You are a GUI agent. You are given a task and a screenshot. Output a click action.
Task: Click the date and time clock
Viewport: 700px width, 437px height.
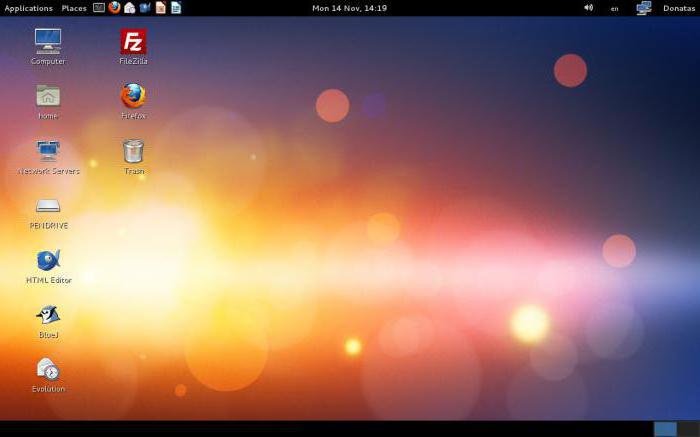click(349, 8)
